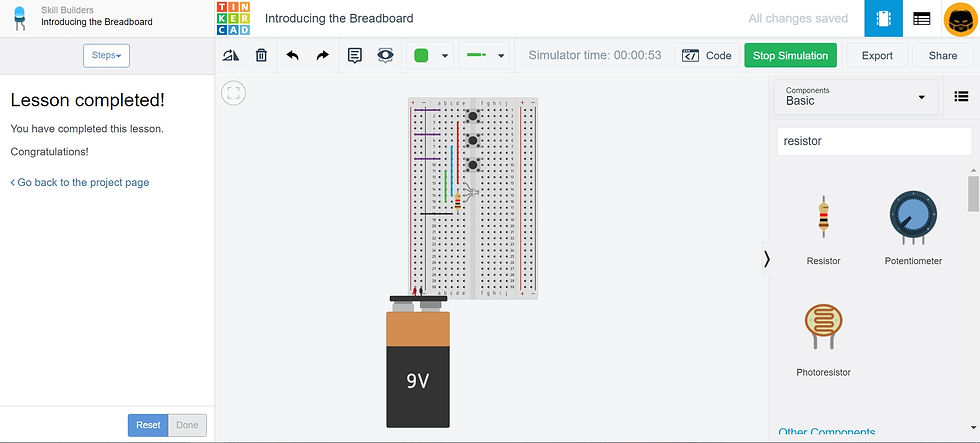Click the resistor search field

874,141
